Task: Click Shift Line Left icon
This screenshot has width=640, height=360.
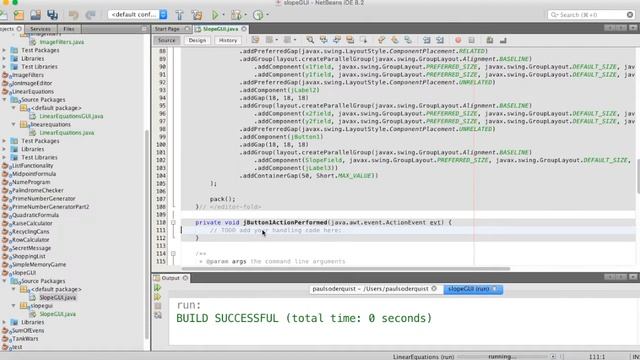Action: (x=427, y=40)
